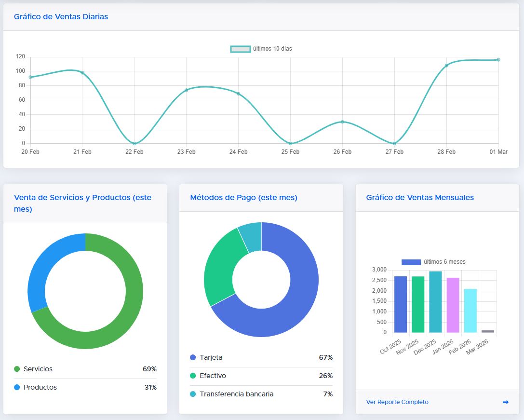Click the peak data point at 01 Mar

(x=498, y=60)
